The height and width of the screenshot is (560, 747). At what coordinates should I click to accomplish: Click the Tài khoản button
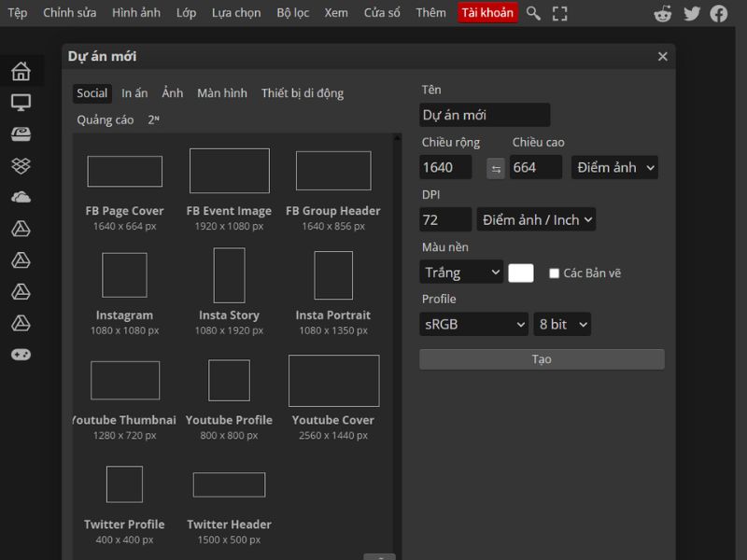click(x=487, y=13)
